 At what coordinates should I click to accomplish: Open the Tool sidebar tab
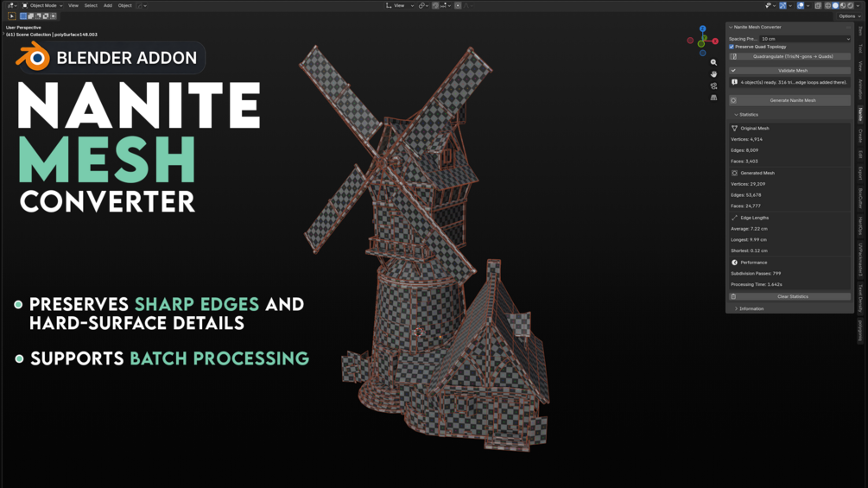tap(860, 48)
